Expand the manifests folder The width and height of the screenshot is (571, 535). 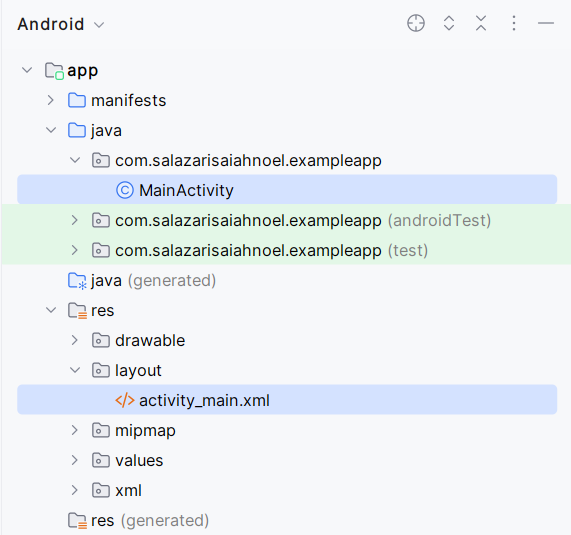pyautogui.click(x=51, y=100)
